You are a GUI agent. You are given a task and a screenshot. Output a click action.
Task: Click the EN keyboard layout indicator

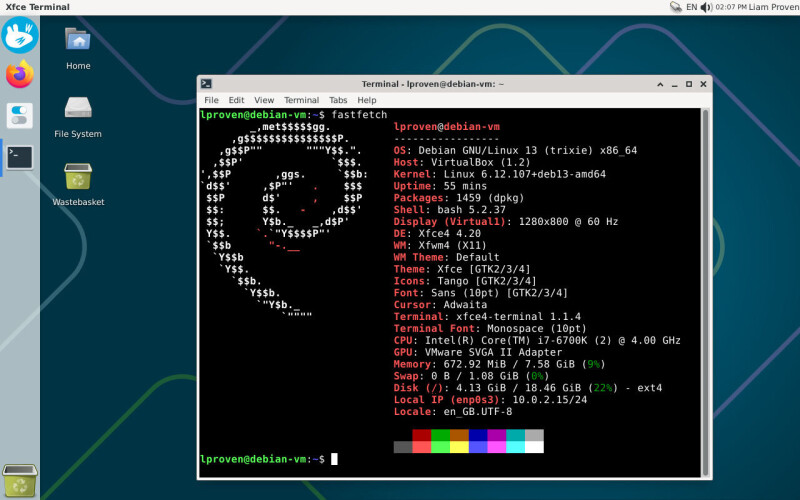pos(691,7)
